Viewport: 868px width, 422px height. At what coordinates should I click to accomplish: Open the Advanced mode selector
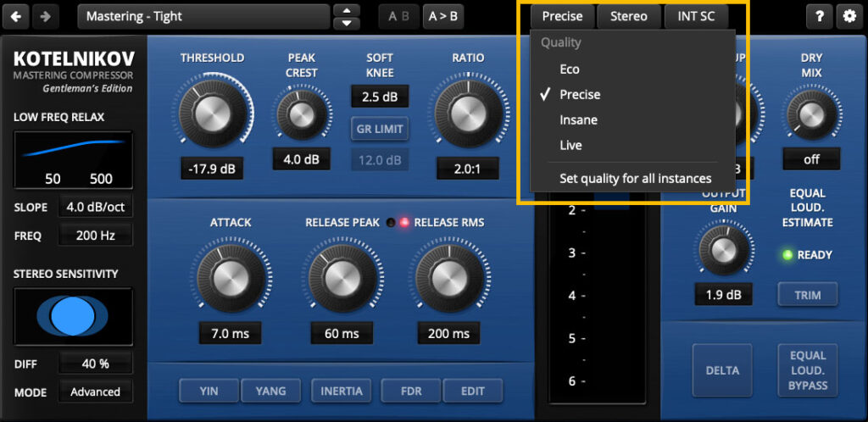click(x=96, y=391)
